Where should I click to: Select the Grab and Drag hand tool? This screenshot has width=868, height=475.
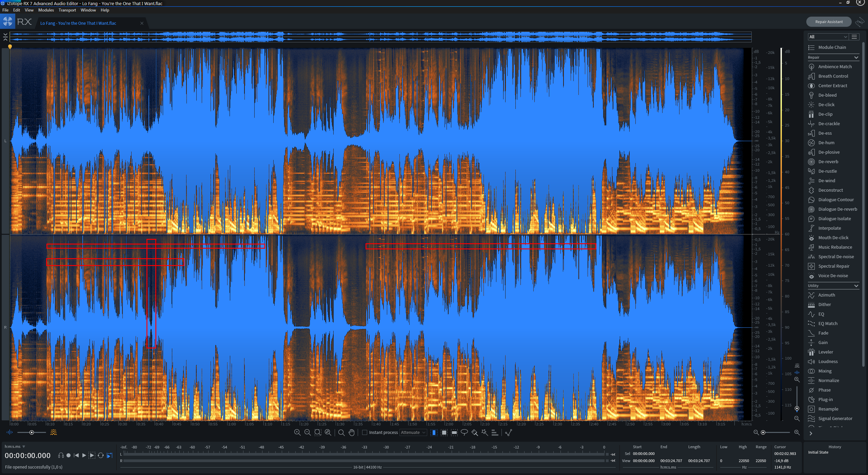click(352, 433)
